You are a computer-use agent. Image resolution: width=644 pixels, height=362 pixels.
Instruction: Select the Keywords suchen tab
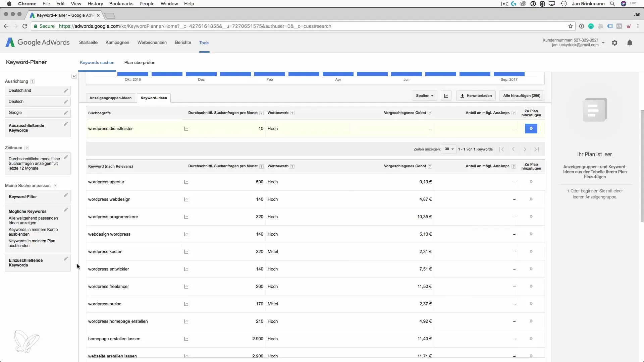97,63
